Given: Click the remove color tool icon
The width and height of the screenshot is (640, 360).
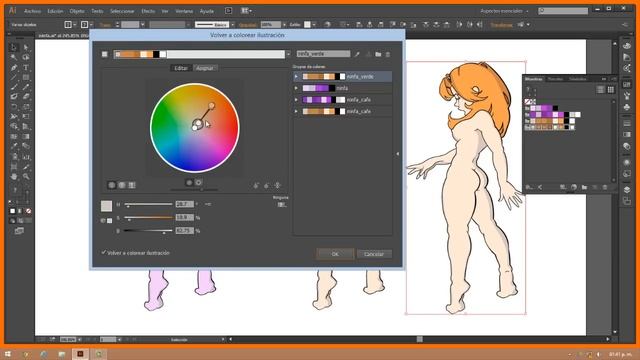Looking at the screenshot, I should pos(267,185).
